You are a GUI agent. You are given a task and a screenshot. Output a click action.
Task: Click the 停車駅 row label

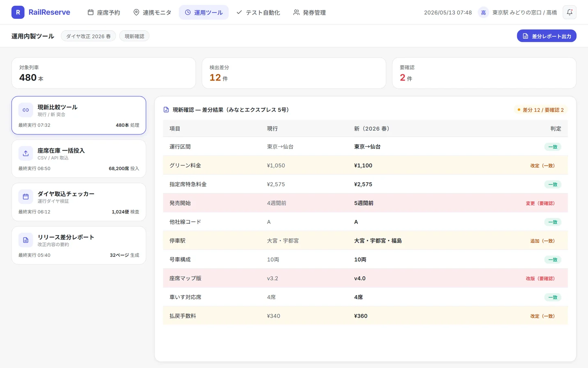point(178,241)
